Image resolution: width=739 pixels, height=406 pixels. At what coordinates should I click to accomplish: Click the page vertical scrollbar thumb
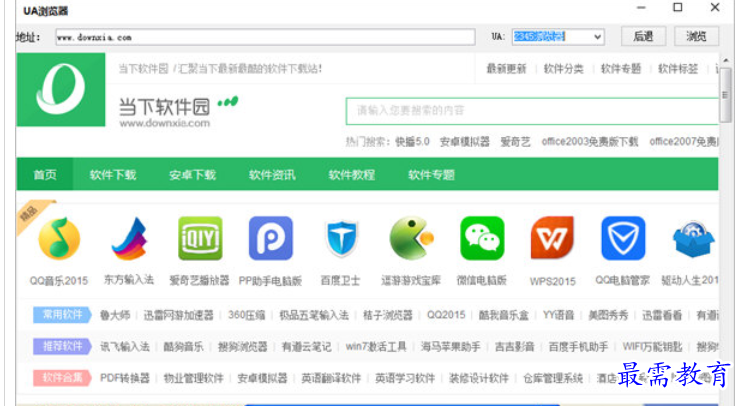[725, 95]
